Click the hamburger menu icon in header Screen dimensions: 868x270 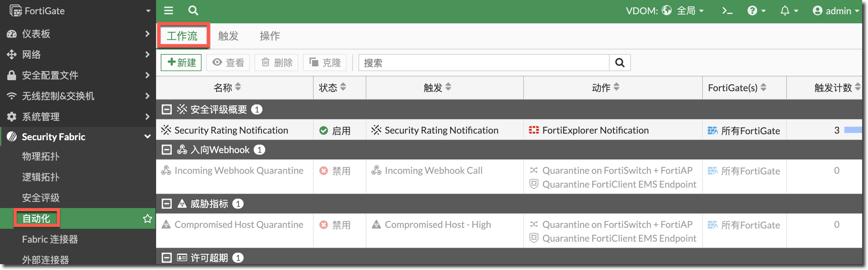169,11
